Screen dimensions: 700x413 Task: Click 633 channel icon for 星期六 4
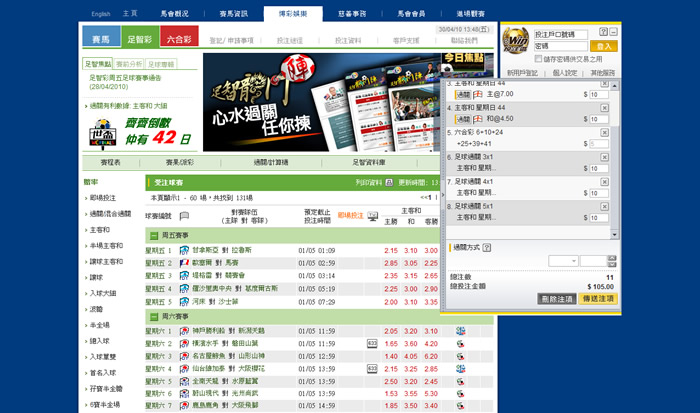372,369
